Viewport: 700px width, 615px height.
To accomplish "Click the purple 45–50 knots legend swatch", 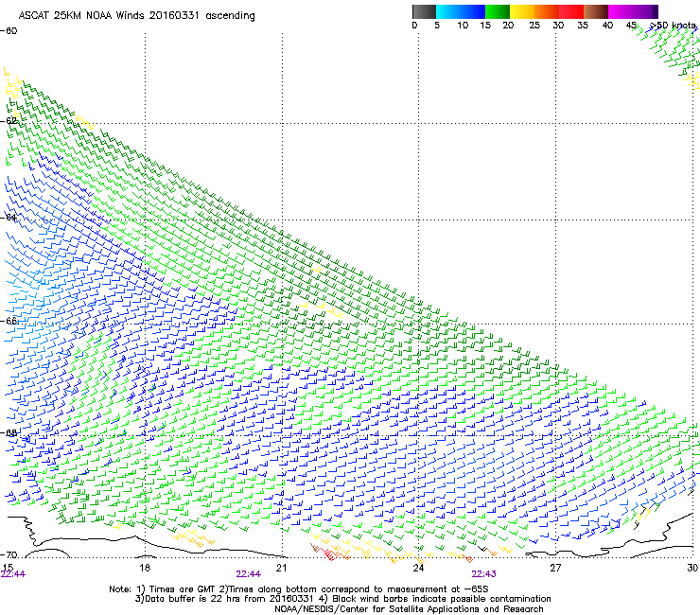I will coord(645,11).
